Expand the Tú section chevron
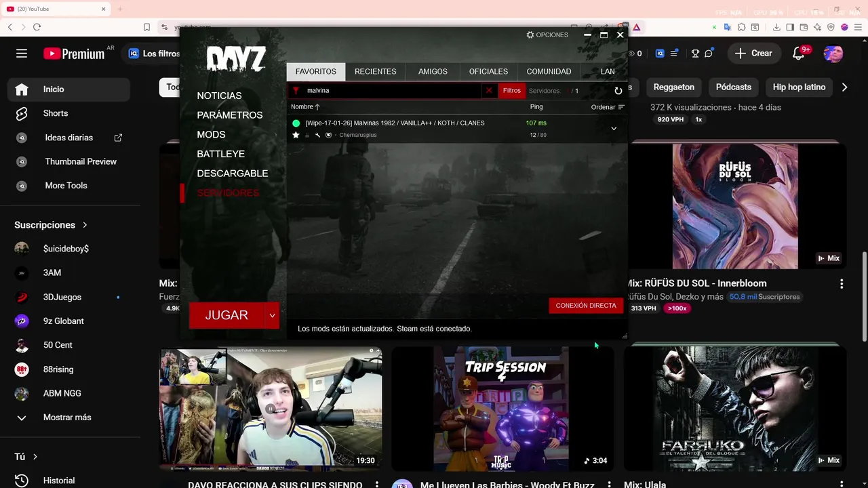Screen dimensions: 868x488 [35, 457]
